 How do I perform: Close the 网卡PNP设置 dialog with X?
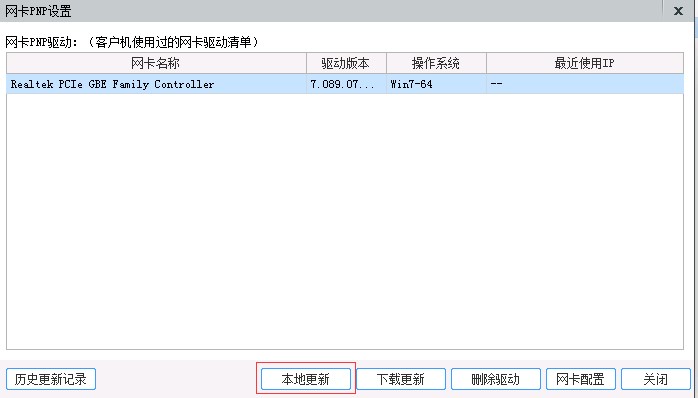(678, 11)
